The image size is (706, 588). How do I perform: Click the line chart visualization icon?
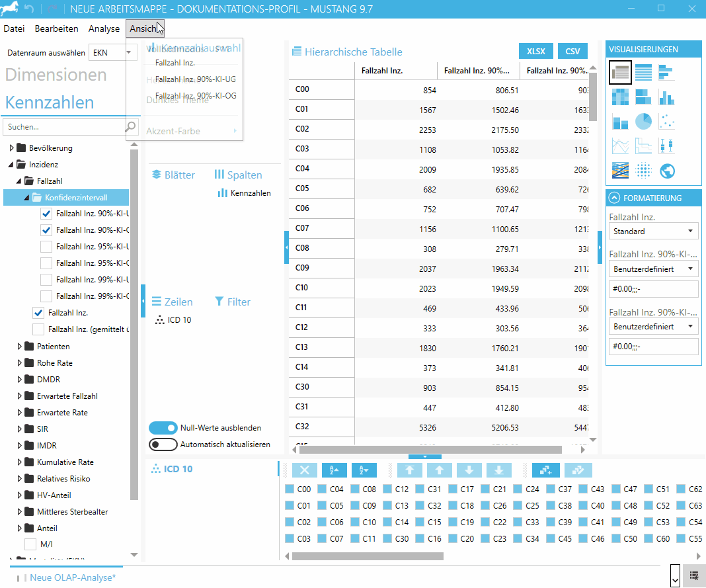619,146
